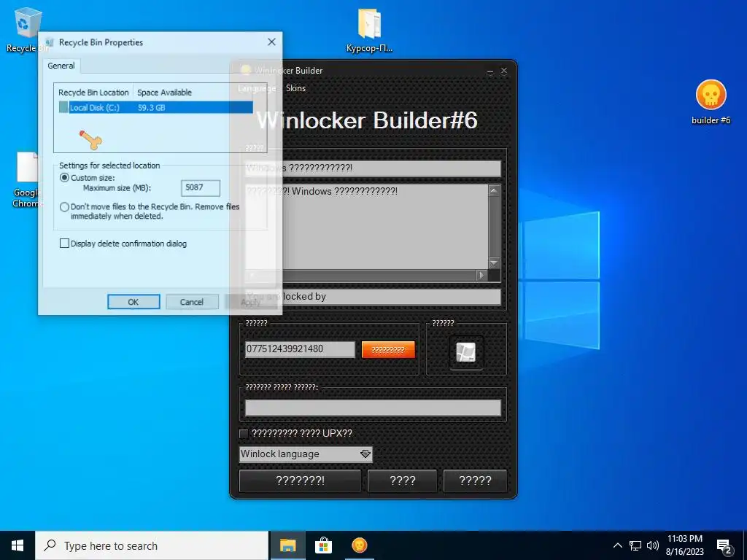Screen dimensions: 747x560
Task: Select Don't move files to Recycle Bin option
Action: [64, 206]
